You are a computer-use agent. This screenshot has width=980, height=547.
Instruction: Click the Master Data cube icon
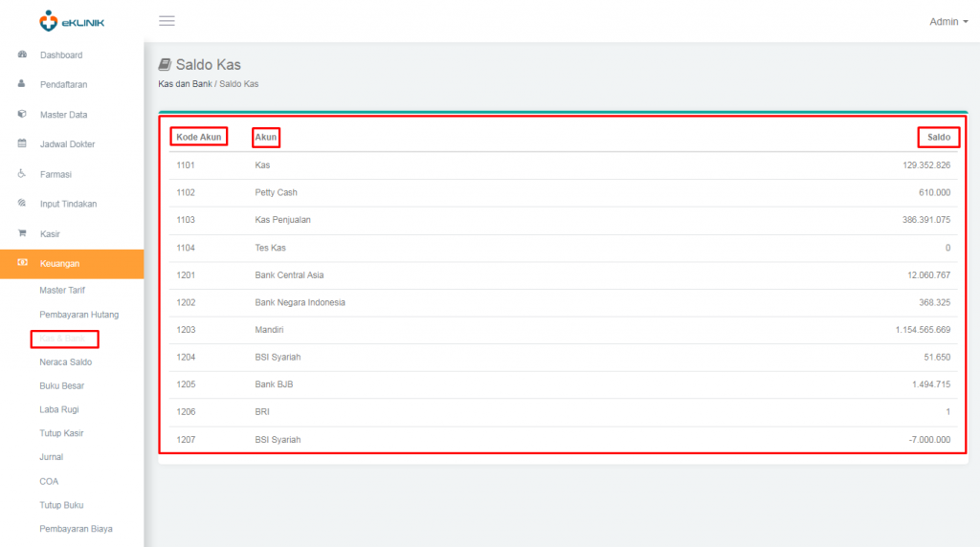pos(22,115)
